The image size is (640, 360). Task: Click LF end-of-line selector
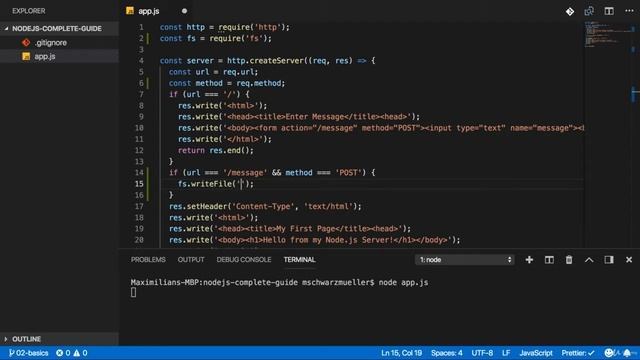[506, 353]
